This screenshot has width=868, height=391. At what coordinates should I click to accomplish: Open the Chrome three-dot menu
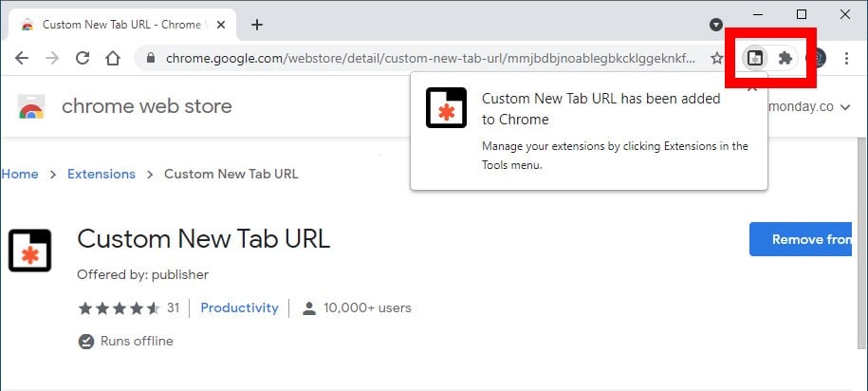(x=846, y=58)
